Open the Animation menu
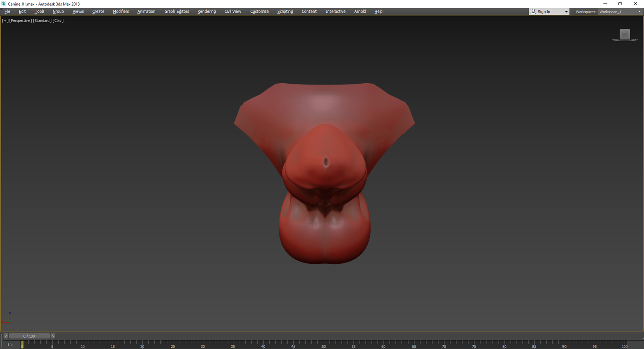 (x=146, y=11)
